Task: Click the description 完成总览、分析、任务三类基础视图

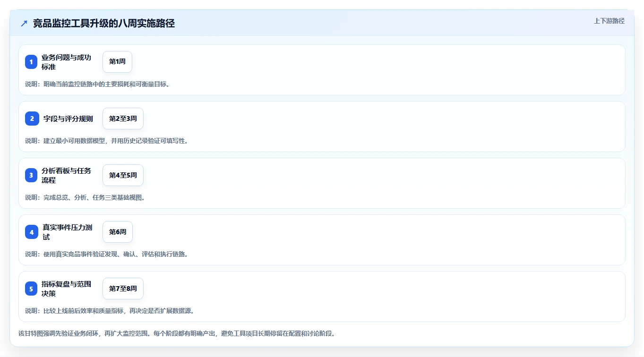Action: click(x=85, y=197)
